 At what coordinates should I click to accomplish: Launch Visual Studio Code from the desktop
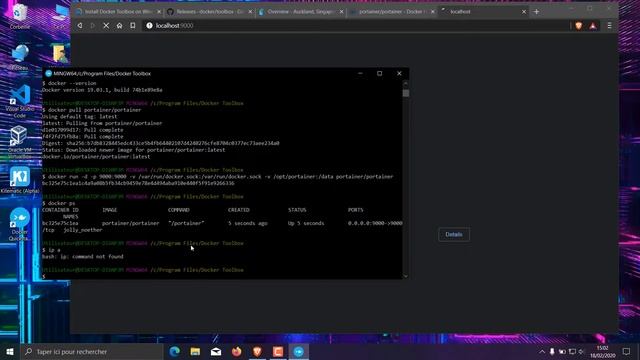[20, 101]
